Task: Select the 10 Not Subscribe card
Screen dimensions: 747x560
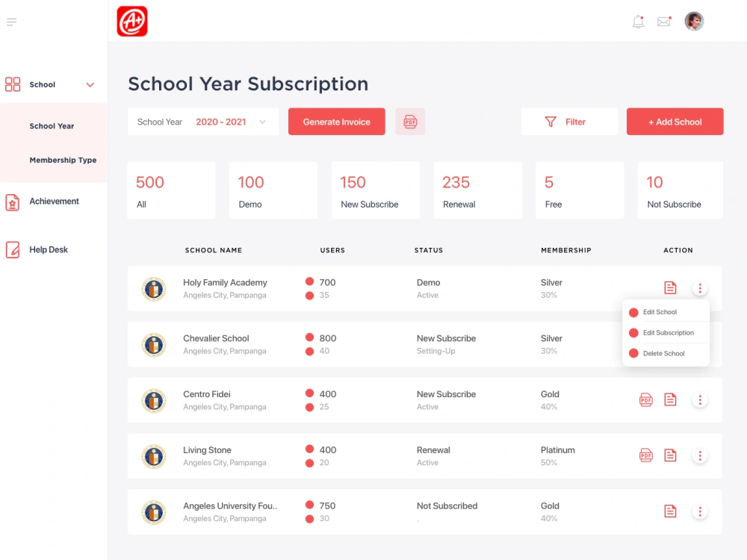Action: tap(681, 190)
